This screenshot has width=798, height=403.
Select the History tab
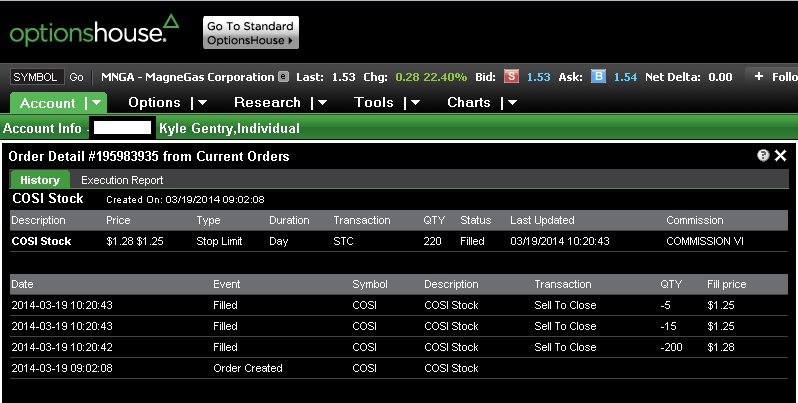tap(40, 180)
